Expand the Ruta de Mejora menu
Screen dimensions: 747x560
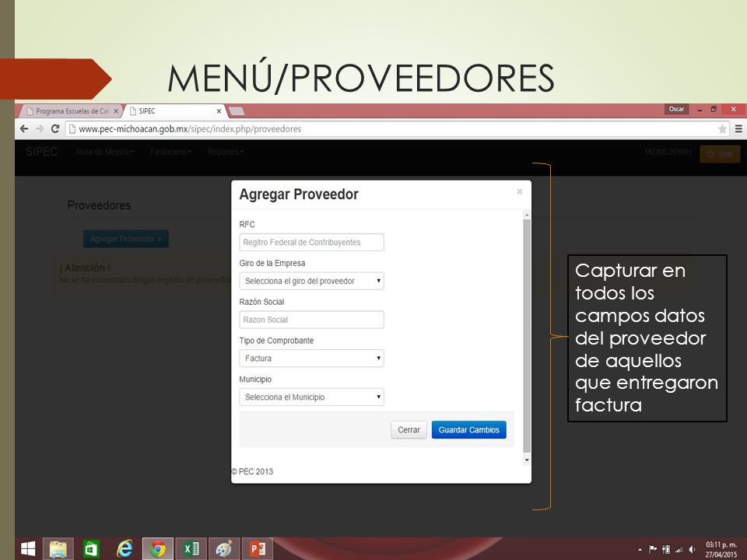click(105, 152)
